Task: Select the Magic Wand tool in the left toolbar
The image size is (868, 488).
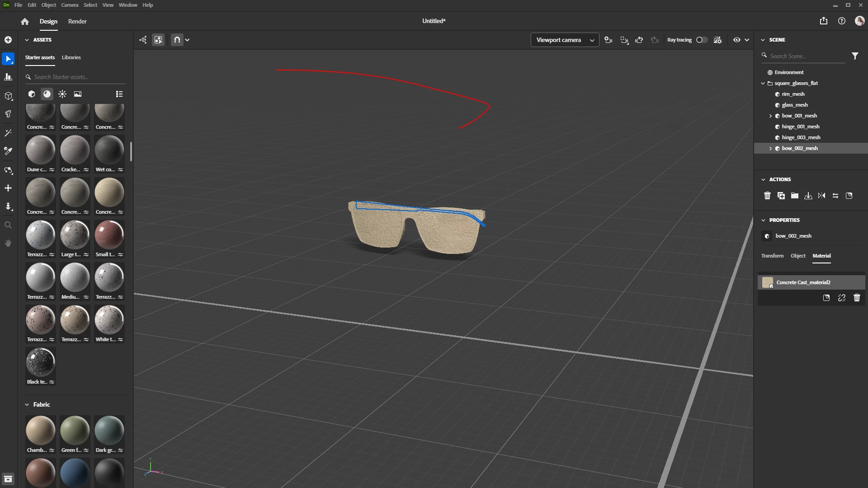Action: tap(8, 133)
